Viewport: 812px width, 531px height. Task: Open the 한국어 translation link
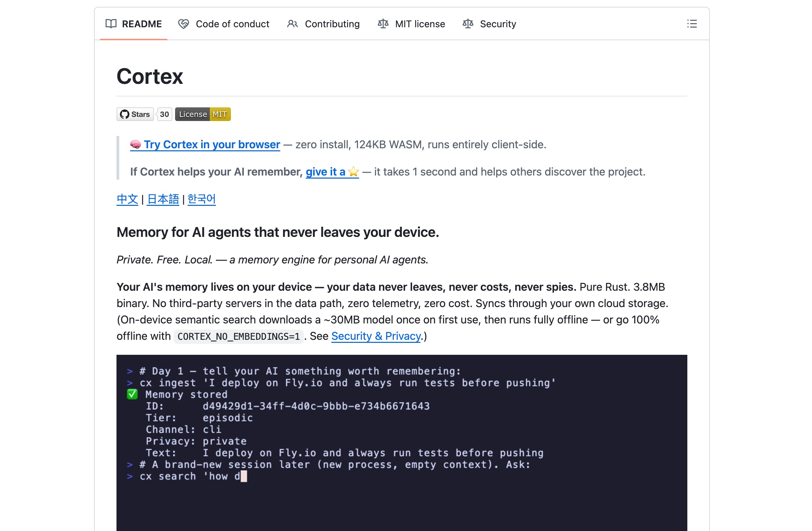point(202,199)
